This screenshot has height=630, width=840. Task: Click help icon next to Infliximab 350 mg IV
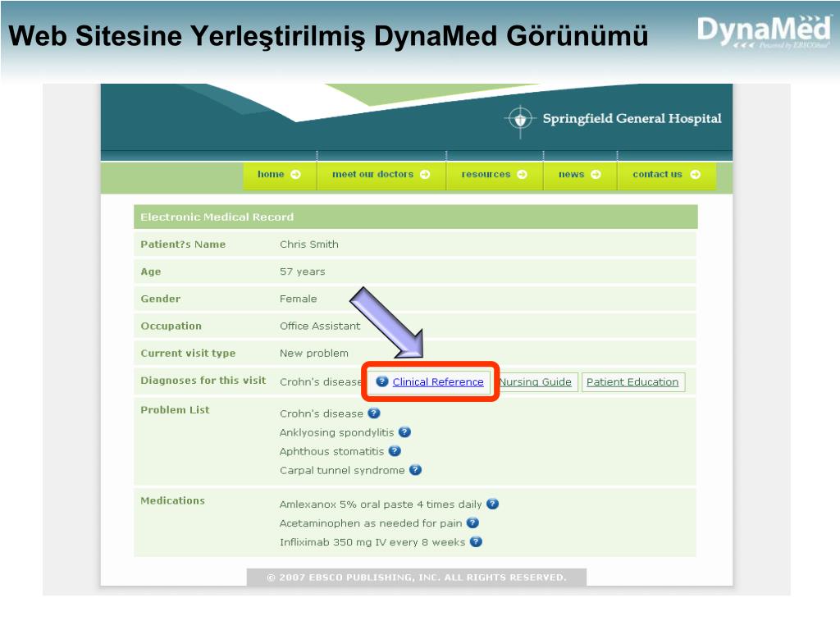tap(476, 541)
